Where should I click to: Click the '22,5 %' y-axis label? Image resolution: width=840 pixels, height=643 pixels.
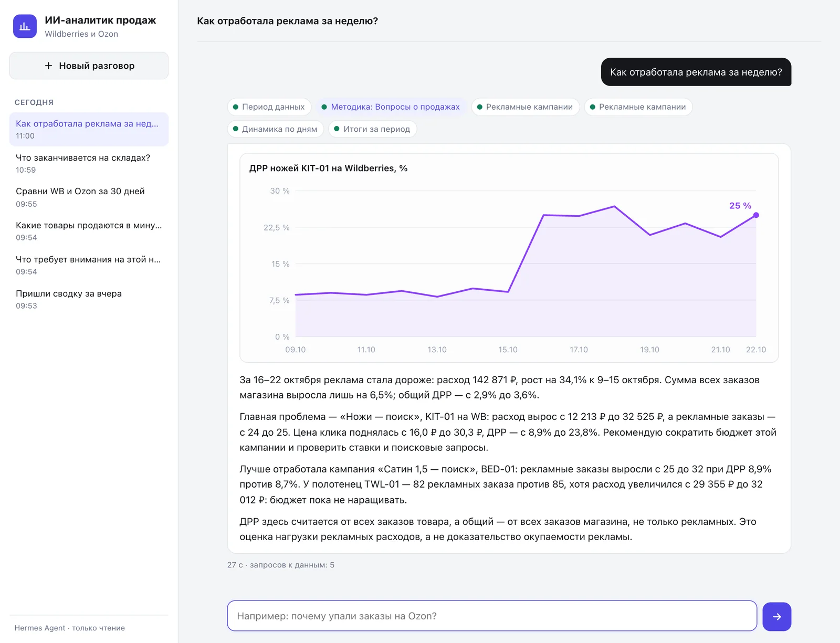point(276,227)
